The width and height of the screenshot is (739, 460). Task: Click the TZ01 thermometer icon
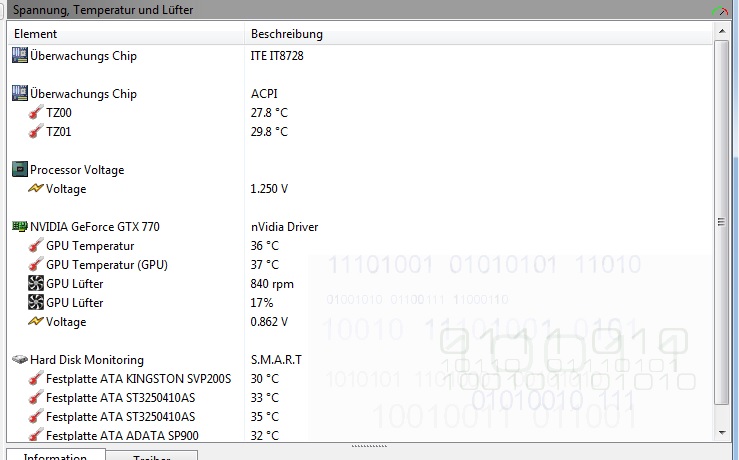click(36, 131)
